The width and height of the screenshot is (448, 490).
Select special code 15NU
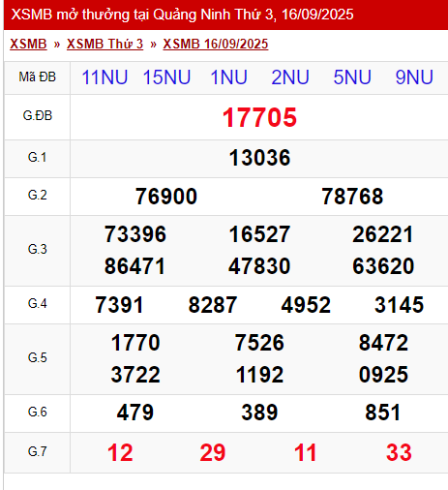click(166, 77)
